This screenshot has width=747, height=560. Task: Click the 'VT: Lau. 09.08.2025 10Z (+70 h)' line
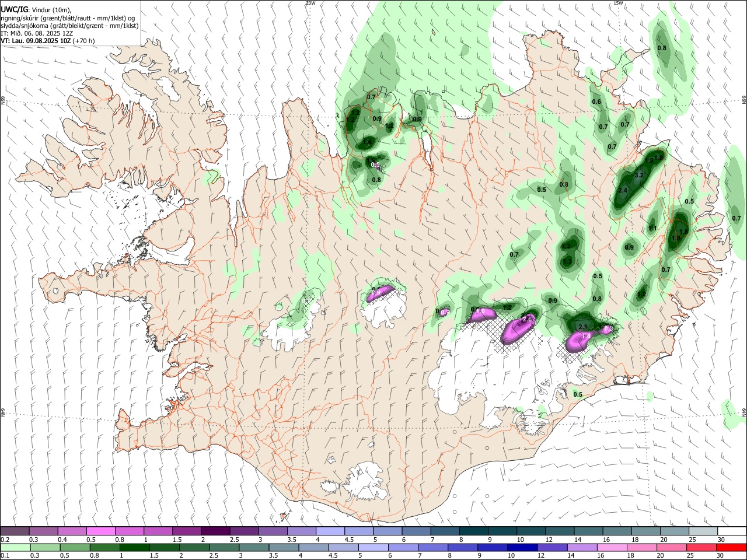tap(48, 41)
